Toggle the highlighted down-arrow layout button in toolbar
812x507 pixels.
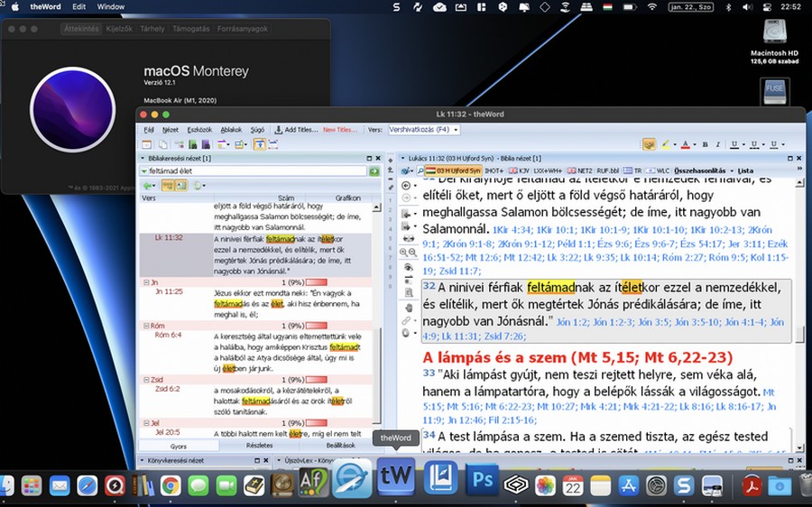[260, 144]
